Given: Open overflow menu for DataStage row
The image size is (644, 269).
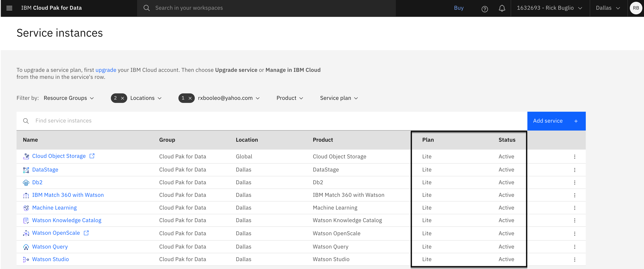Looking at the screenshot, I should pyautogui.click(x=574, y=170).
